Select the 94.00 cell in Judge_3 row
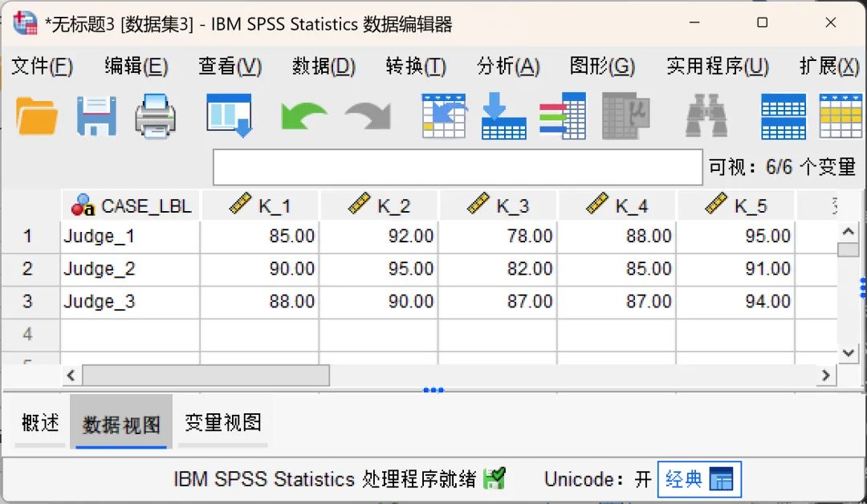The image size is (867, 504). point(735,302)
